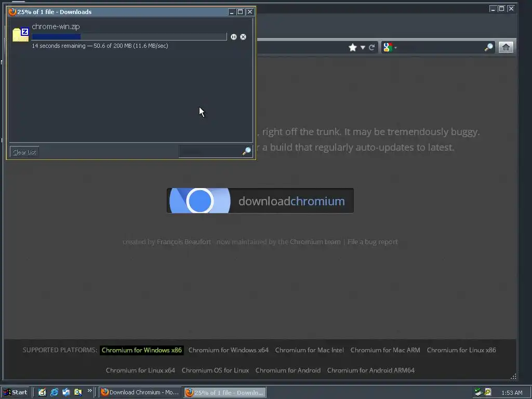Select Chromium for Windows x86
The width and height of the screenshot is (532, 399).
click(142, 350)
